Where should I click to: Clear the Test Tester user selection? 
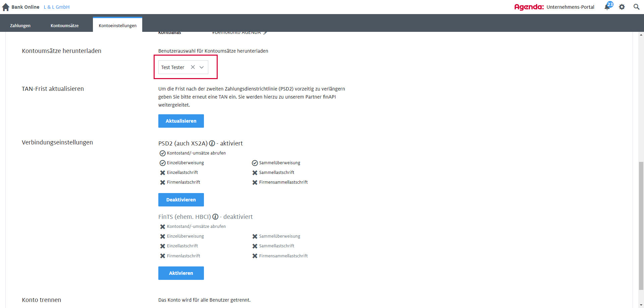pos(193,67)
